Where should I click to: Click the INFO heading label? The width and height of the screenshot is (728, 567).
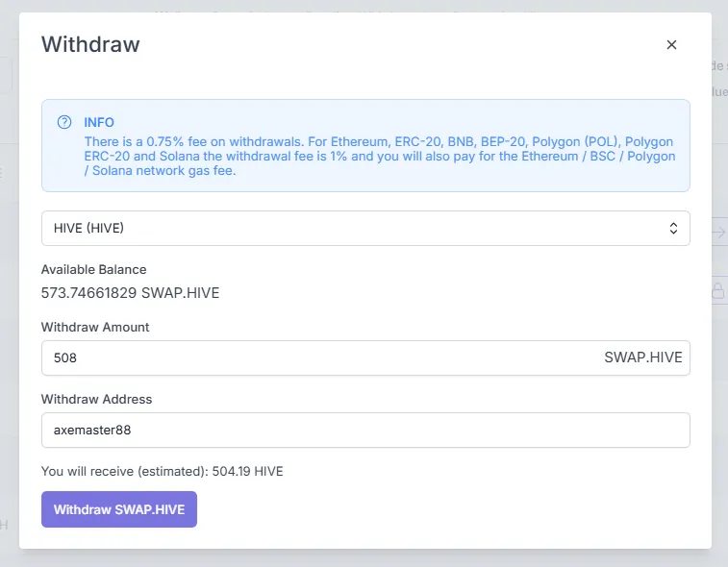tap(99, 122)
